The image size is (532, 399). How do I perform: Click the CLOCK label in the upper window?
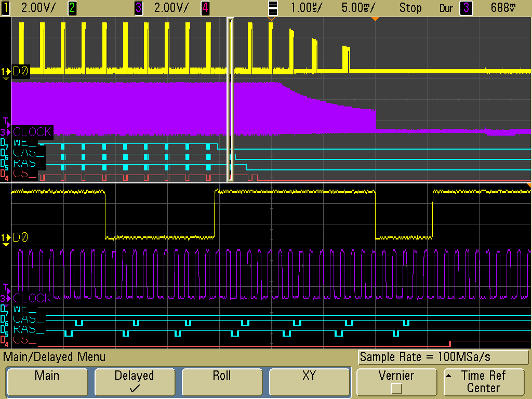[32, 132]
